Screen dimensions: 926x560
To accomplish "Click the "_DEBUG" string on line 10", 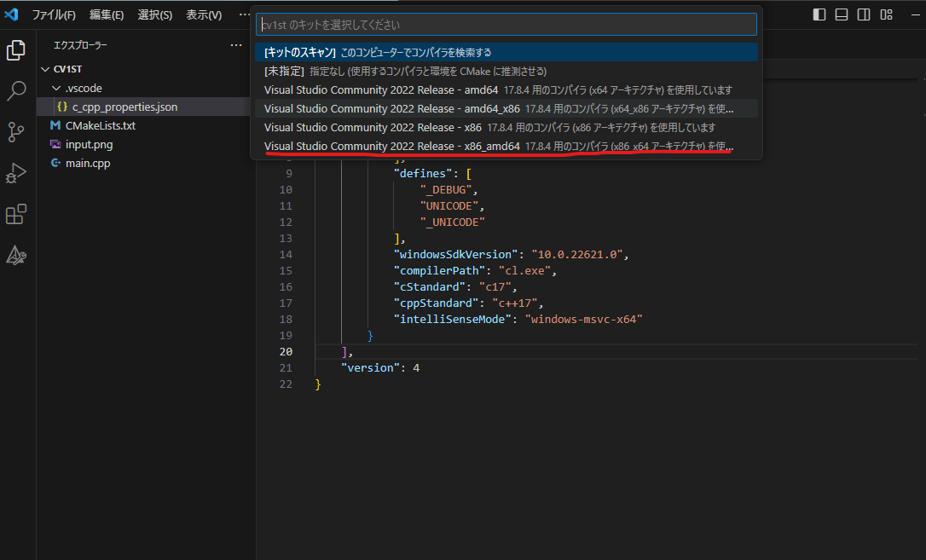I will pos(446,190).
